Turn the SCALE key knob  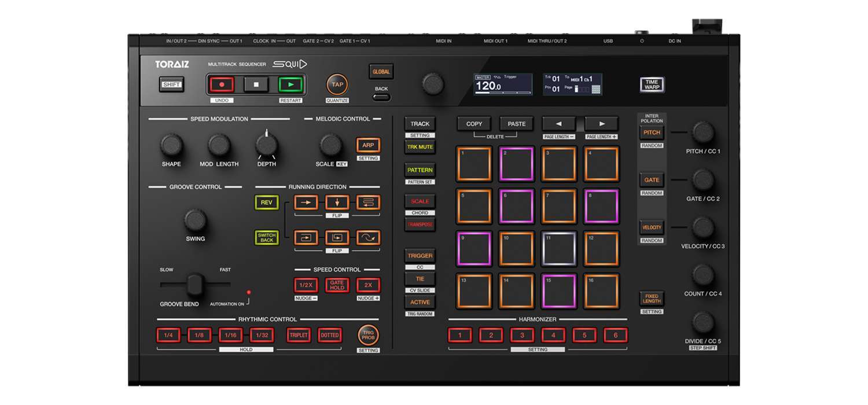[331, 146]
